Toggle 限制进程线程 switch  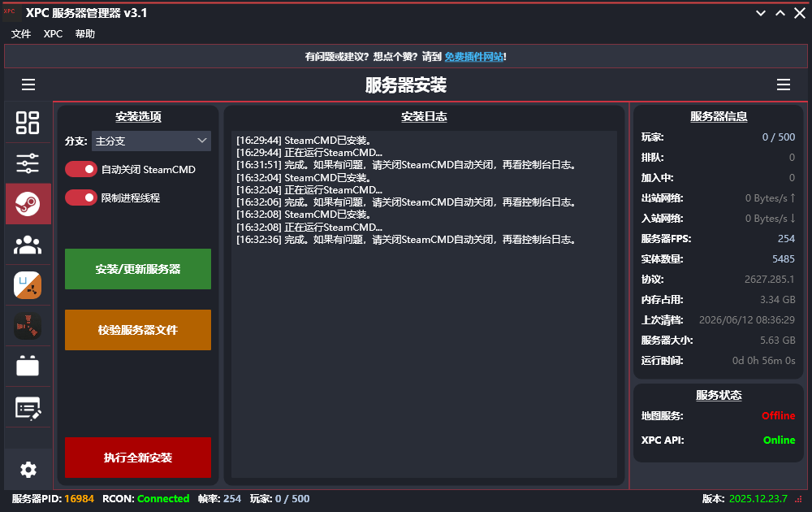tap(80, 197)
